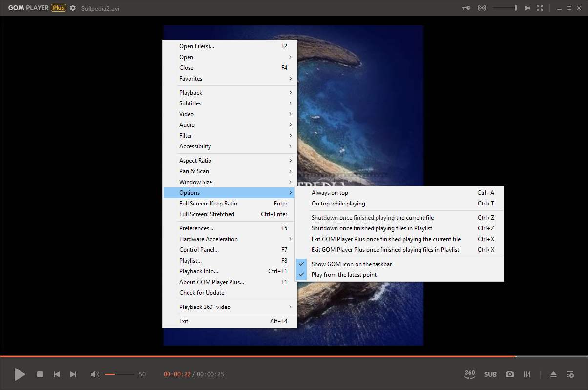Viewport: 588px width, 390px height.
Task: Enter full screen using the expand-arrows icon
Action: click(540, 8)
